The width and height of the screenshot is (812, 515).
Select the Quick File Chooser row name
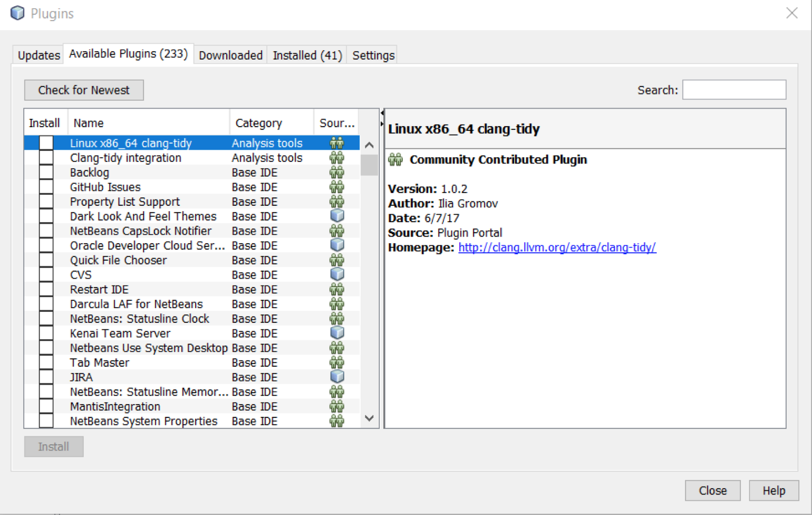point(118,260)
